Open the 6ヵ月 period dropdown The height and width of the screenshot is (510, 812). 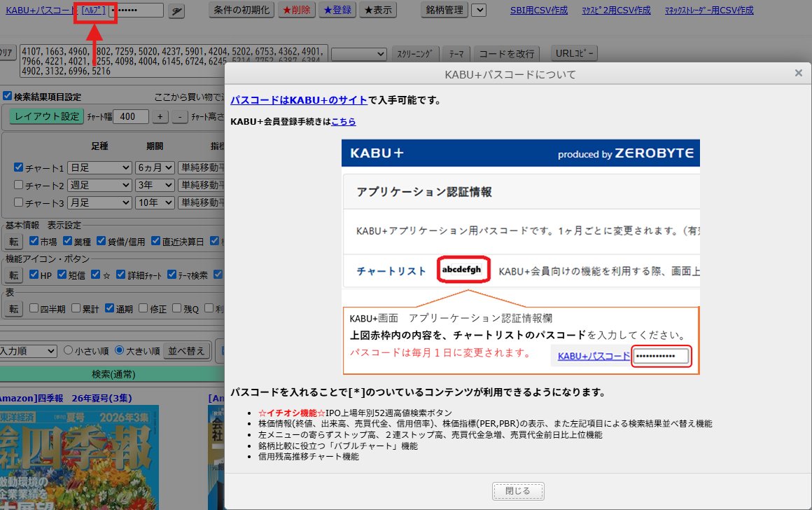tap(155, 167)
